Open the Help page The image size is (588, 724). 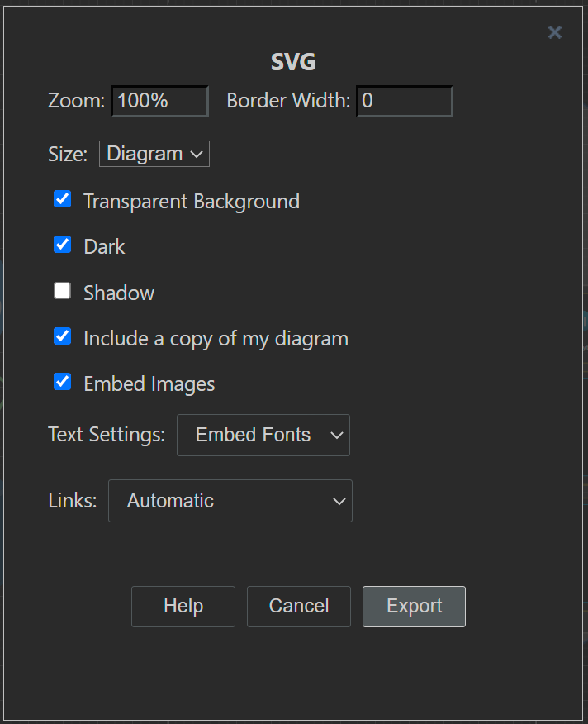(183, 606)
